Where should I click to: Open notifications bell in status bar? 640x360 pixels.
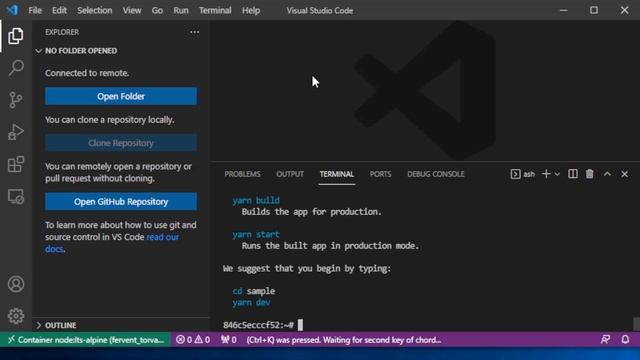(625, 340)
